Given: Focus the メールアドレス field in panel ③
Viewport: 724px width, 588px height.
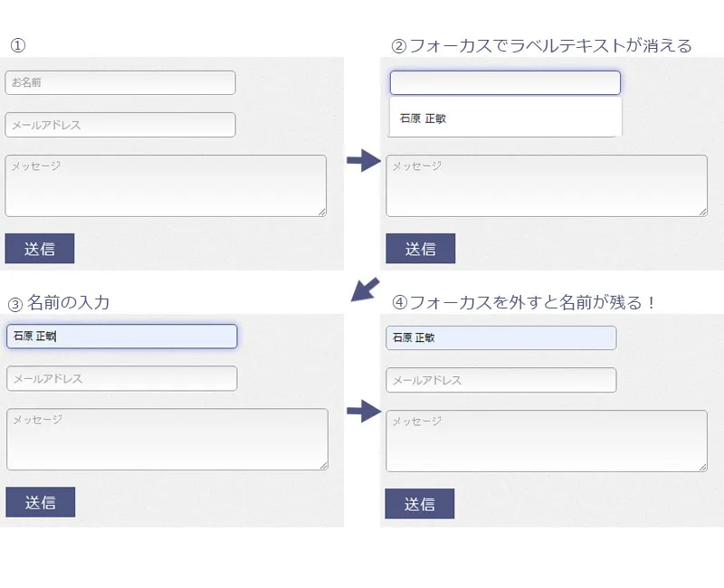Looking at the screenshot, I should 121,378.
